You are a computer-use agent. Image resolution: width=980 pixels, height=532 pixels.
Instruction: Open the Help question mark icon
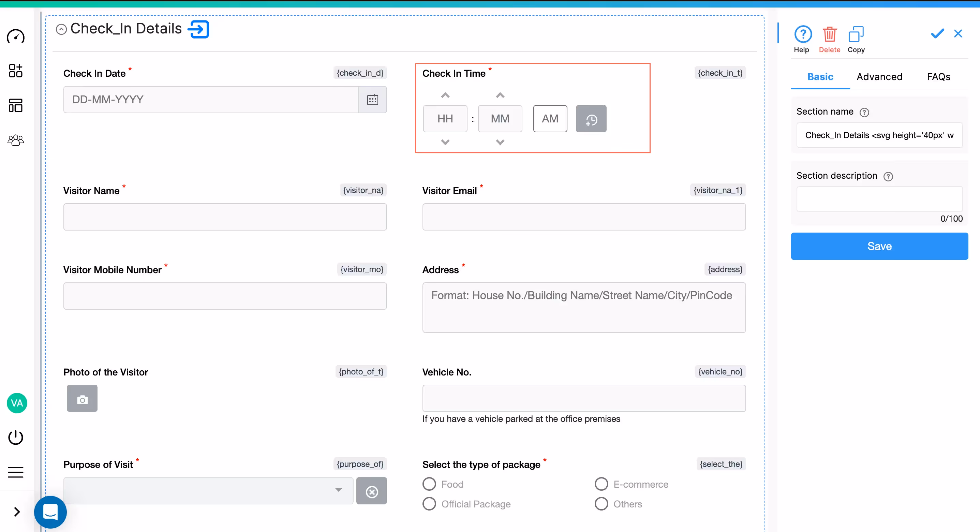[802, 35]
